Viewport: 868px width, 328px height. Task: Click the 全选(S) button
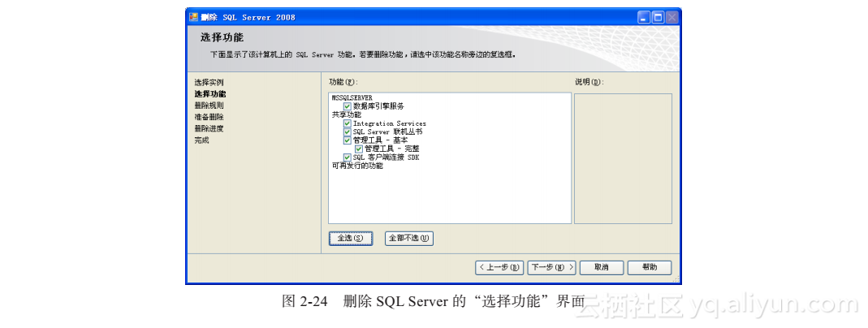351,239
